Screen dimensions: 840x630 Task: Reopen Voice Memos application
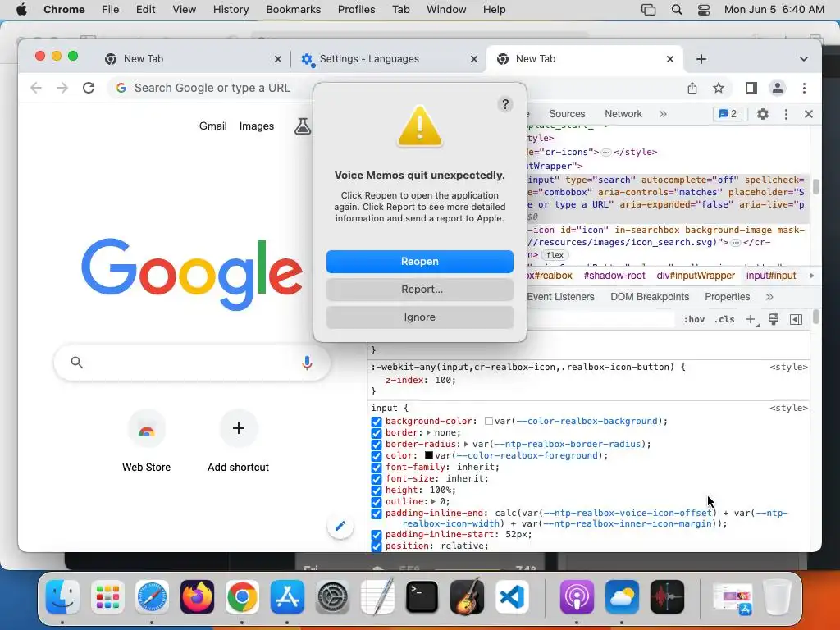[x=419, y=262]
